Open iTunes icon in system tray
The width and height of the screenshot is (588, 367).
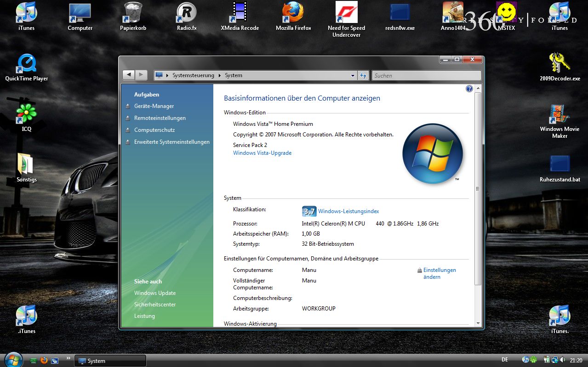pos(525,360)
